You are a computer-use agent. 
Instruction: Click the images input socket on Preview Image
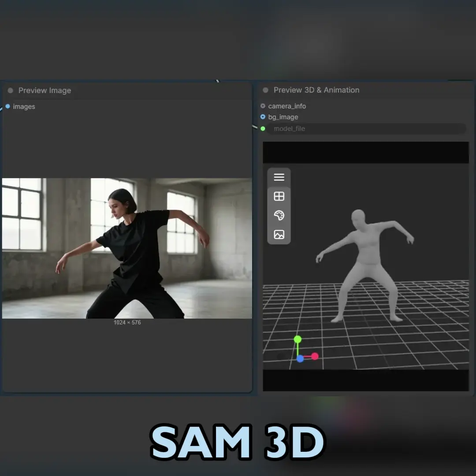(7, 106)
